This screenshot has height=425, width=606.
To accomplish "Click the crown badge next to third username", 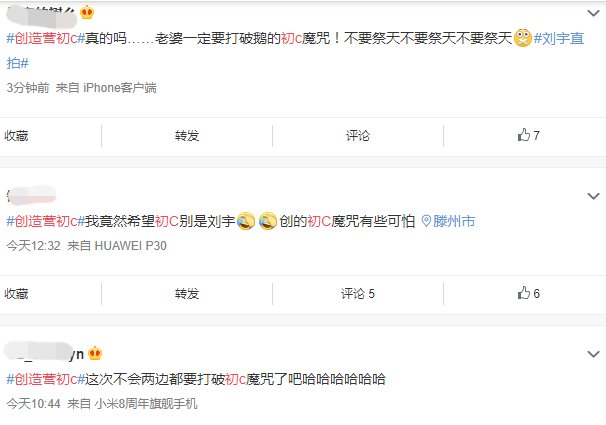I will point(95,353).
